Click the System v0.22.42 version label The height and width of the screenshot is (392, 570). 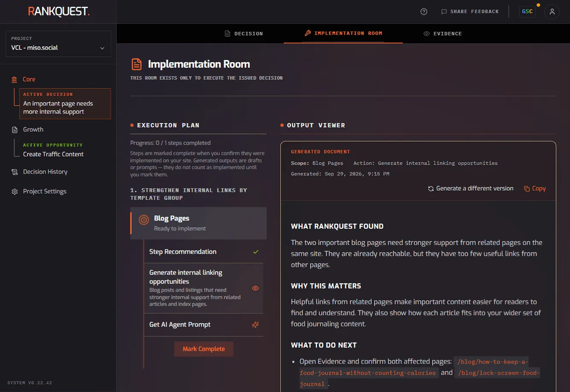(x=30, y=383)
